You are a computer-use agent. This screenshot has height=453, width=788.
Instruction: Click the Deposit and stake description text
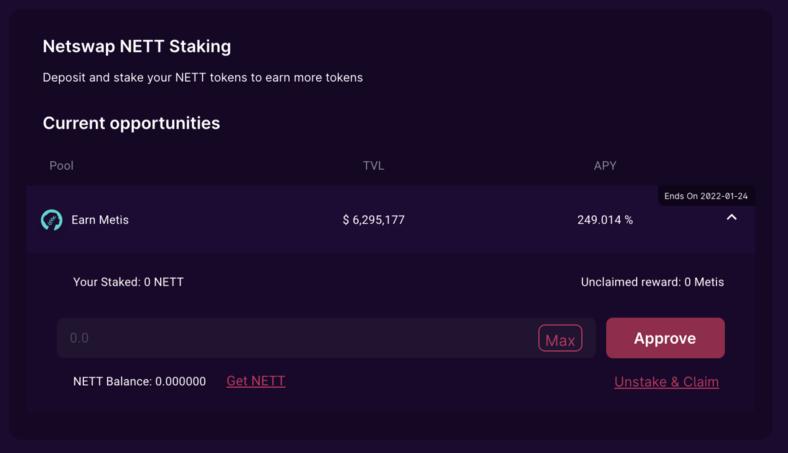202,77
